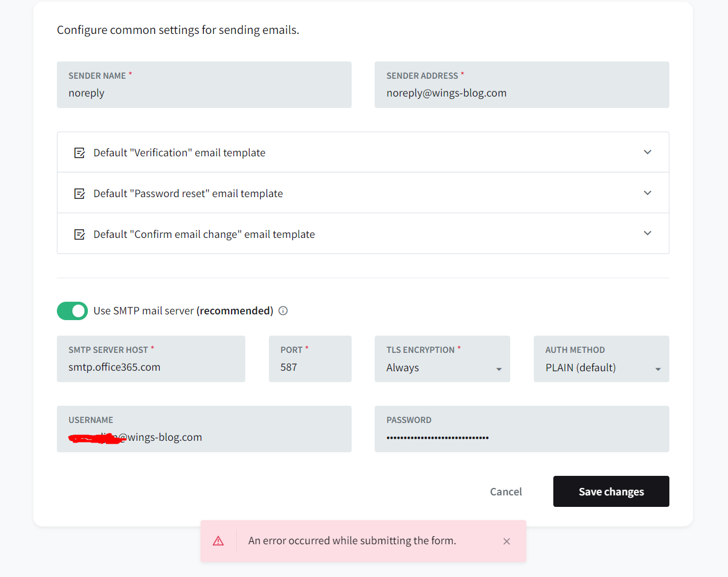Click the "Save changes" button

pyautogui.click(x=611, y=491)
